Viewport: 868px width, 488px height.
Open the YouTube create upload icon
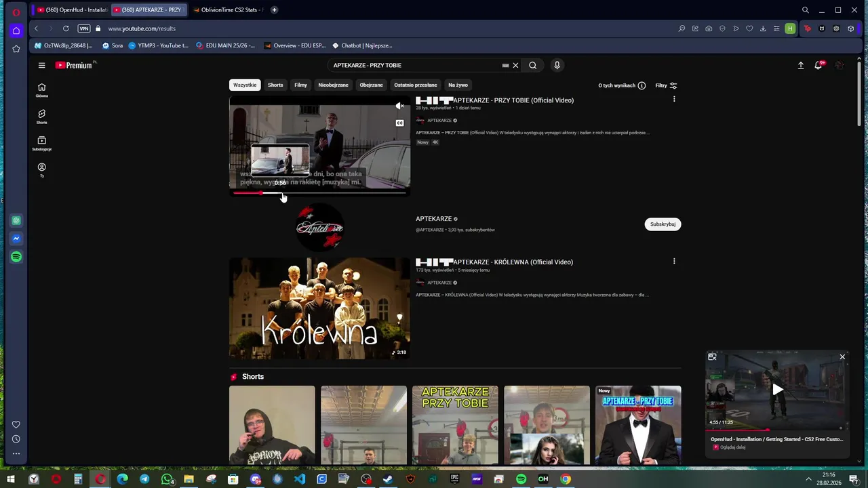point(800,65)
